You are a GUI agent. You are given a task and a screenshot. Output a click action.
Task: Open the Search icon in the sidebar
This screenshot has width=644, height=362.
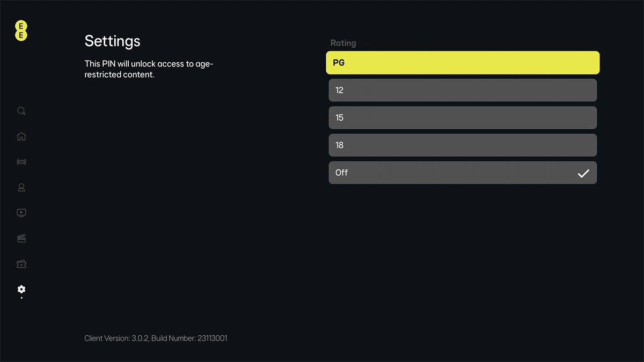(21, 110)
